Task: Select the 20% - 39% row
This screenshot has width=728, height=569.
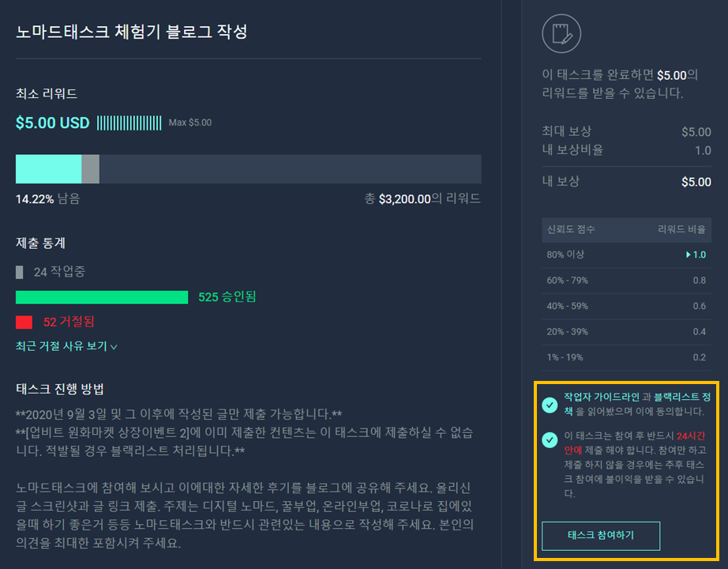Action: [x=626, y=331]
